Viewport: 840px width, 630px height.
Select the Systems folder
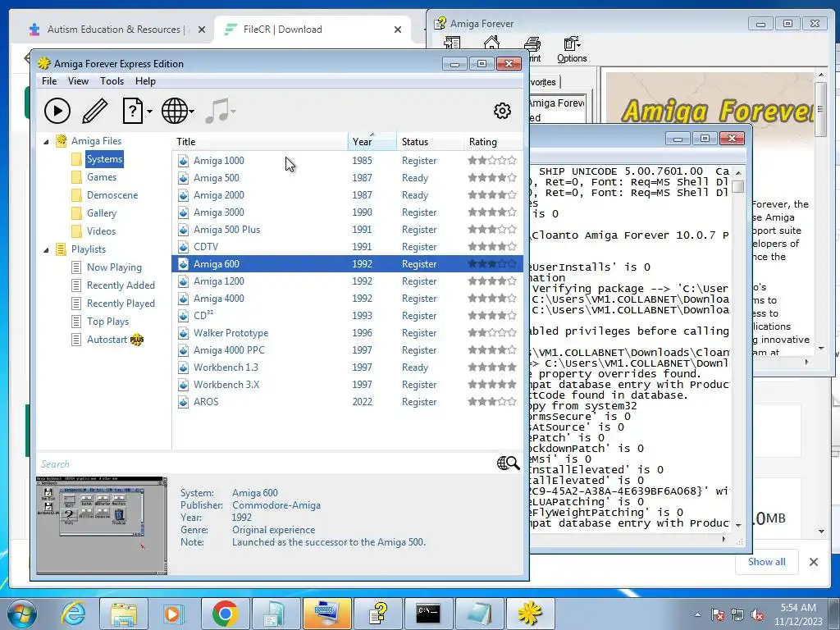[x=104, y=159]
